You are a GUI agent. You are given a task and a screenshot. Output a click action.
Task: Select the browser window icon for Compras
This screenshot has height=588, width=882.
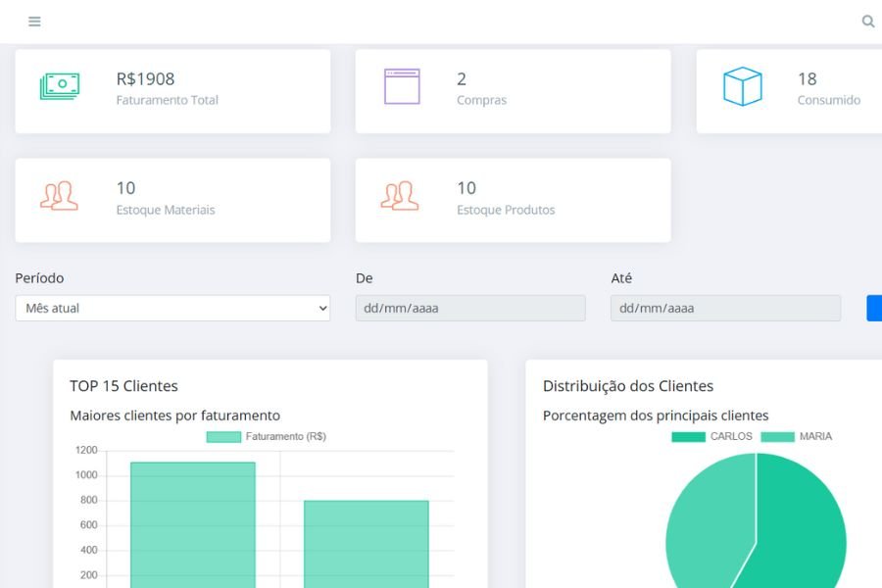[401, 86]
